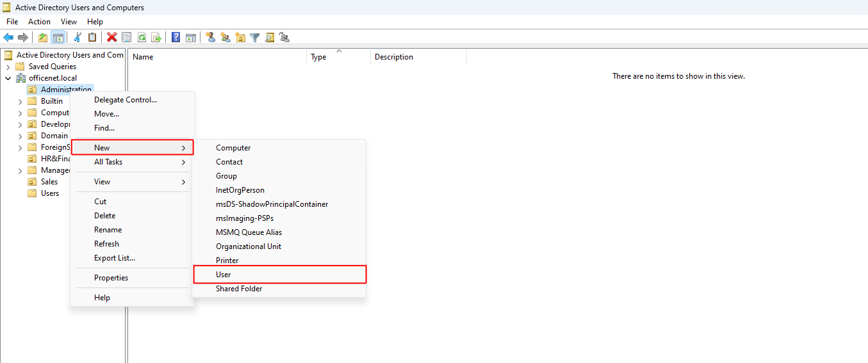Click the create new group toolbar icon
This screenshot has height=363, width=868.
(x=225, y=37)
